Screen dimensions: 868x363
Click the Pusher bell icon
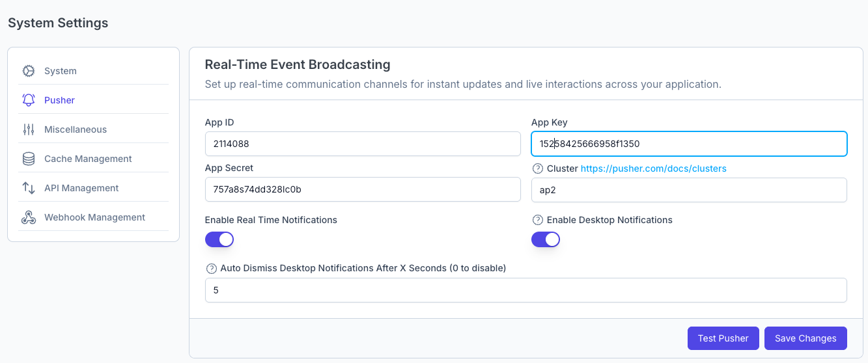(29, 100)
